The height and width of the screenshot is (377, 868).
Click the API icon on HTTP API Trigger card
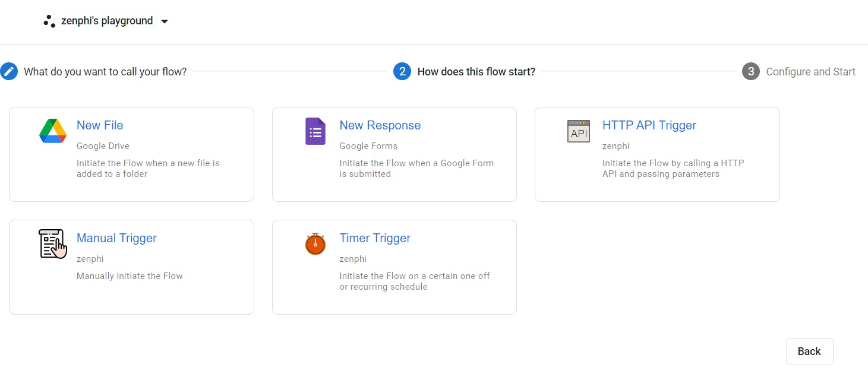coord(579,131)
